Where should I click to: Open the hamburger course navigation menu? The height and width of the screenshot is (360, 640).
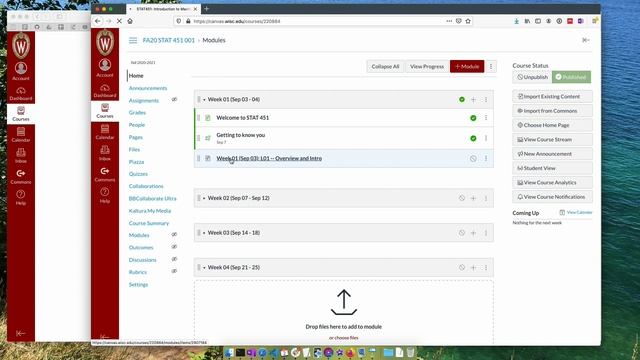coord(133,40)
